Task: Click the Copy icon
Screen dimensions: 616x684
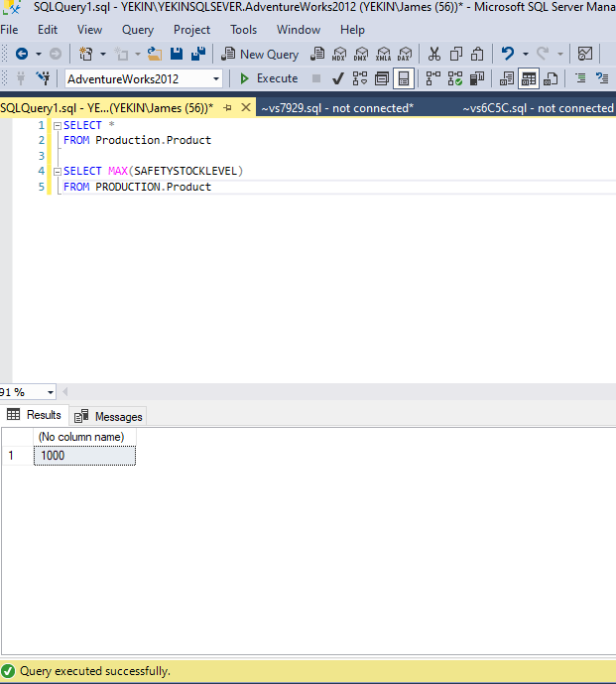Action: tap(456, 54)
